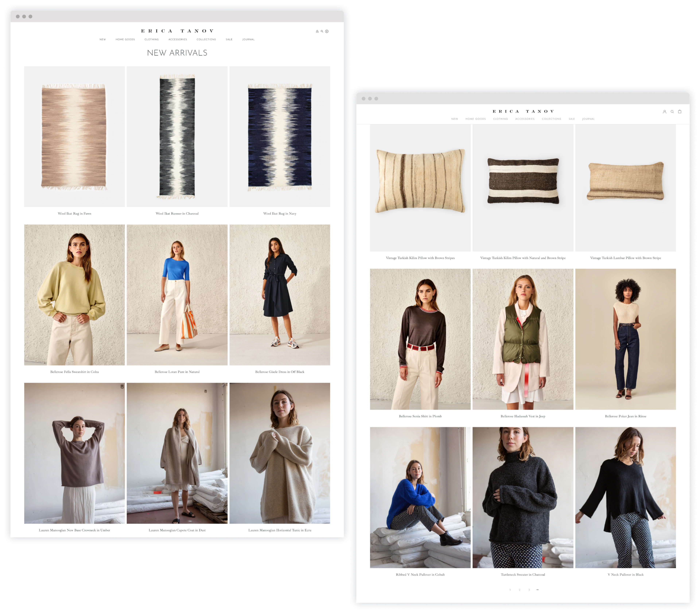Click search magnifier in left window header

(x=322, y=31)
